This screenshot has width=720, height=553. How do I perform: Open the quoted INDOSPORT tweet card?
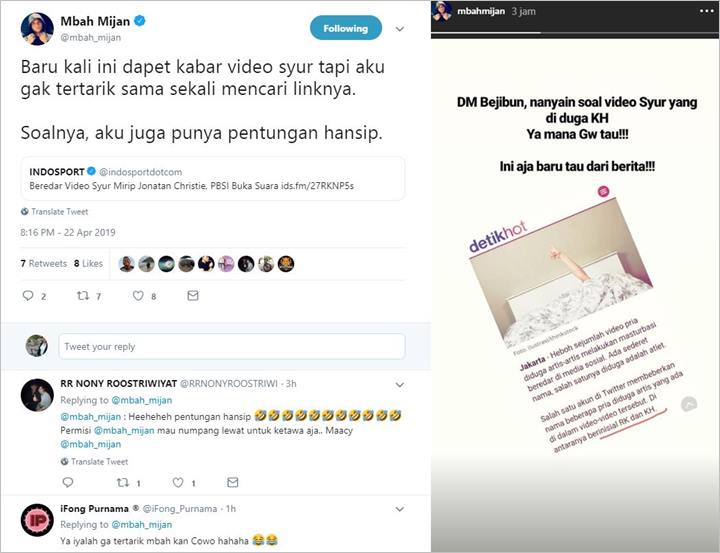[213, 179]
